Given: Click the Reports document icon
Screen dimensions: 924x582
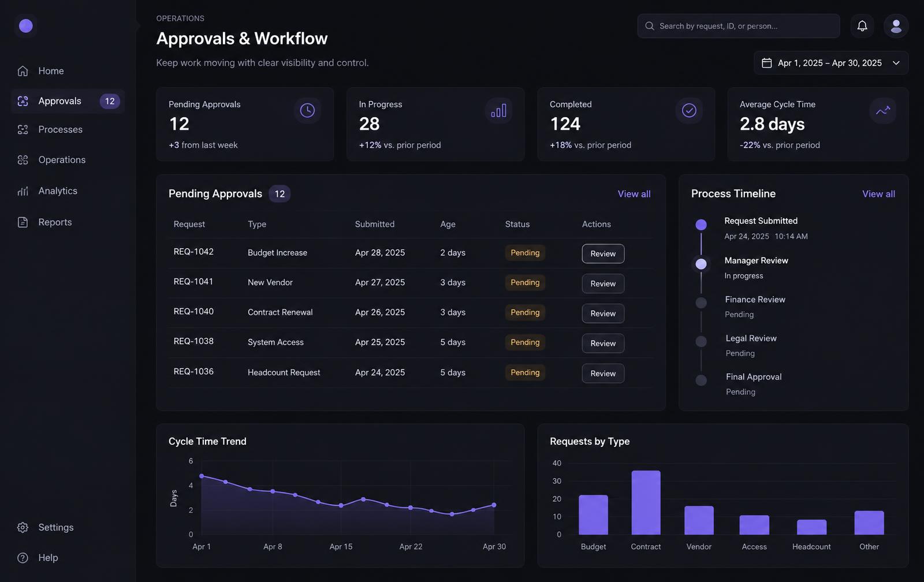Looking at the screenshot, I should [x=23, y=222].
